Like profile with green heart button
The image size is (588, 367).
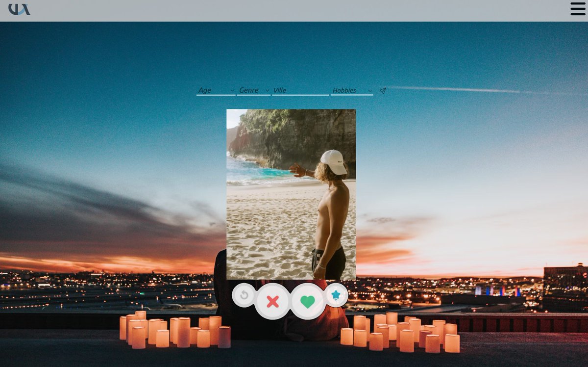308,301
